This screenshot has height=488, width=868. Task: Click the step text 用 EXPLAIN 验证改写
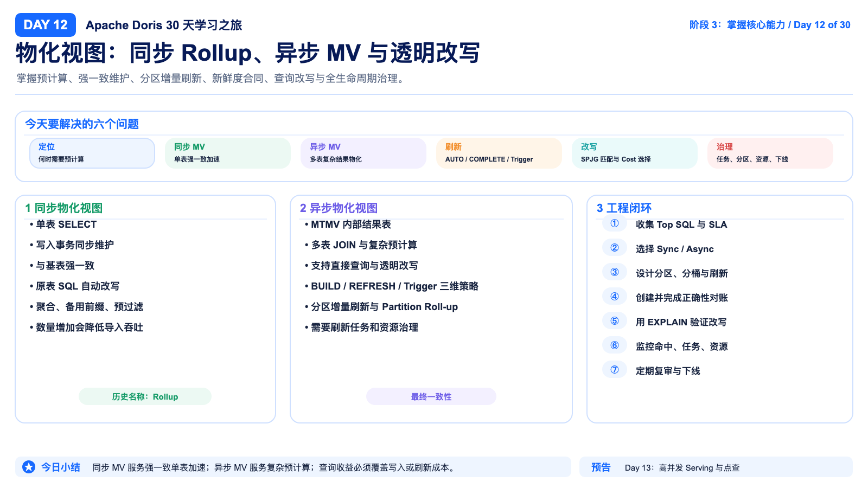click(x=681, y=322)
